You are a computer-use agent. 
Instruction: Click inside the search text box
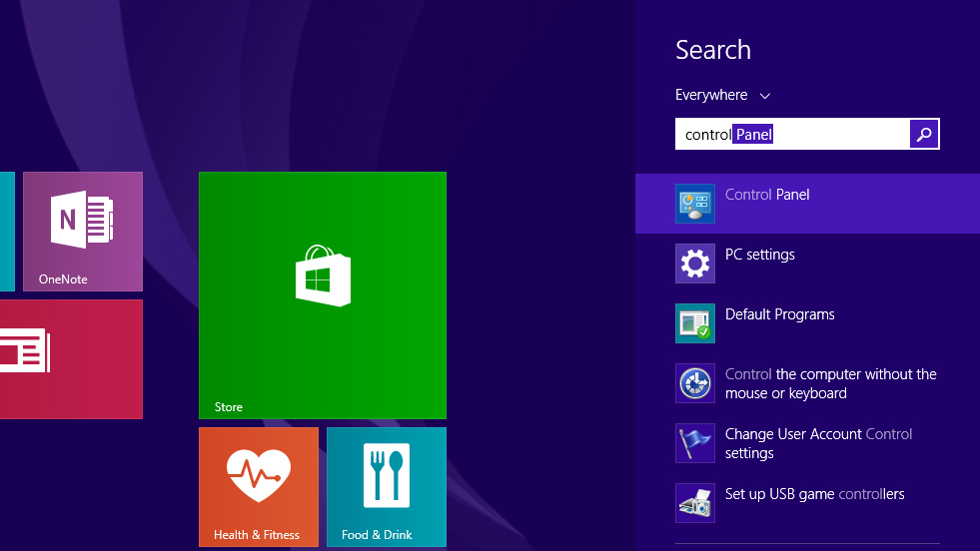tap(792, 134)
